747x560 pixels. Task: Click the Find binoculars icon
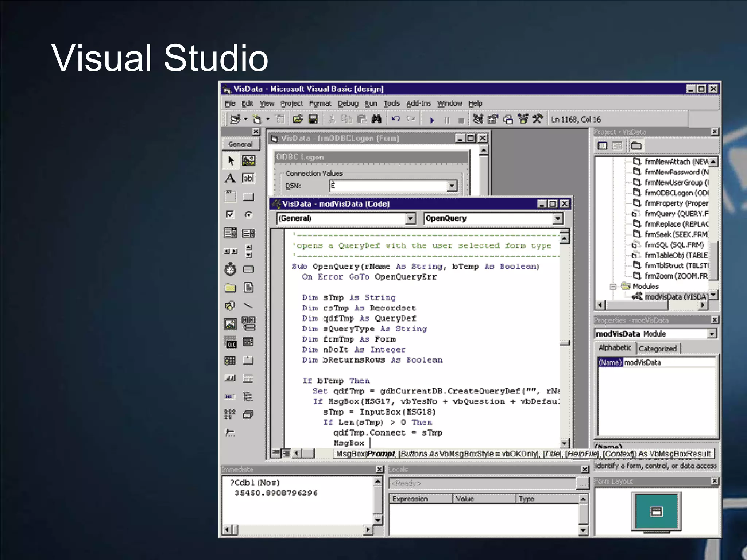[x=376, y=119]
